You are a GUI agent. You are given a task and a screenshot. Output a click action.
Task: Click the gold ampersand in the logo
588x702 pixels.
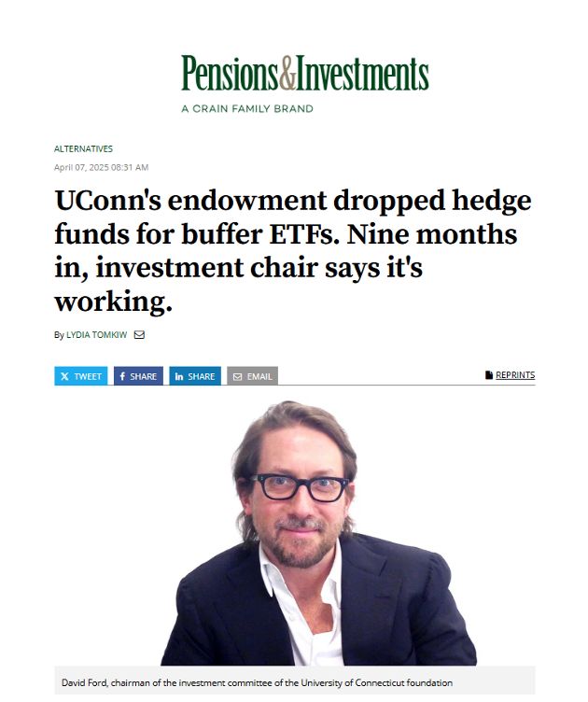pyautogui.click(x=287, y=74)
